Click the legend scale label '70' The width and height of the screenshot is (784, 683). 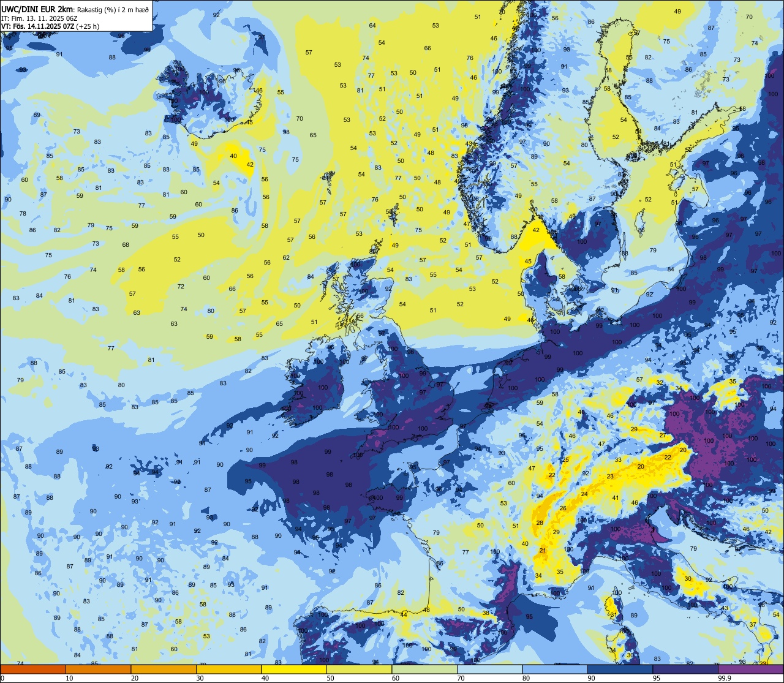point(461,678)
